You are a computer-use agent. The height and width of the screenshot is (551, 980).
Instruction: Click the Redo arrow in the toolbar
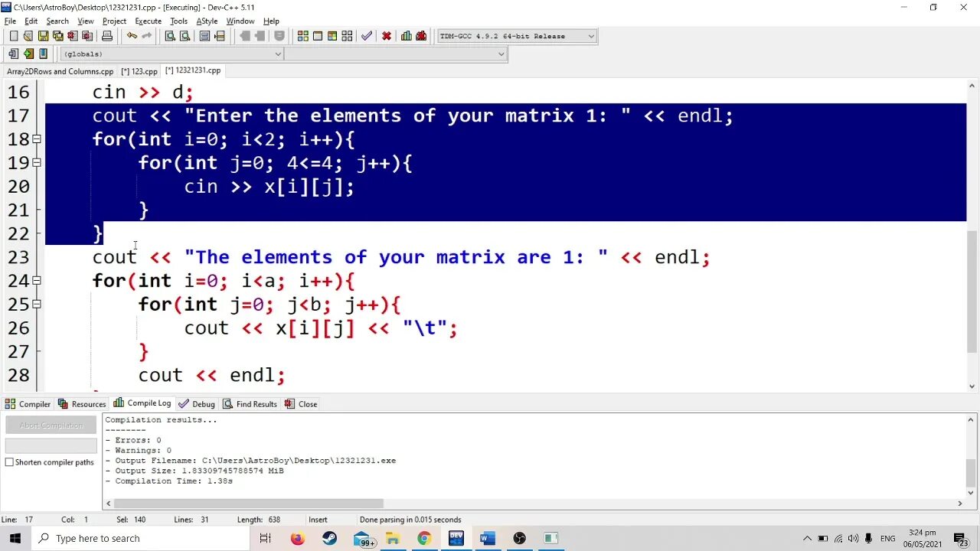coord(146,36)
